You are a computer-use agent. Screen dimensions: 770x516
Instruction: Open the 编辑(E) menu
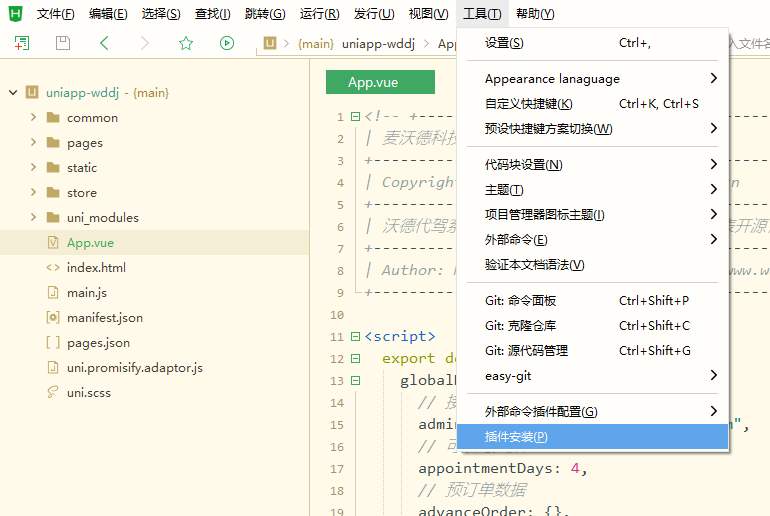pyautogui.click(x=108, y=14)
